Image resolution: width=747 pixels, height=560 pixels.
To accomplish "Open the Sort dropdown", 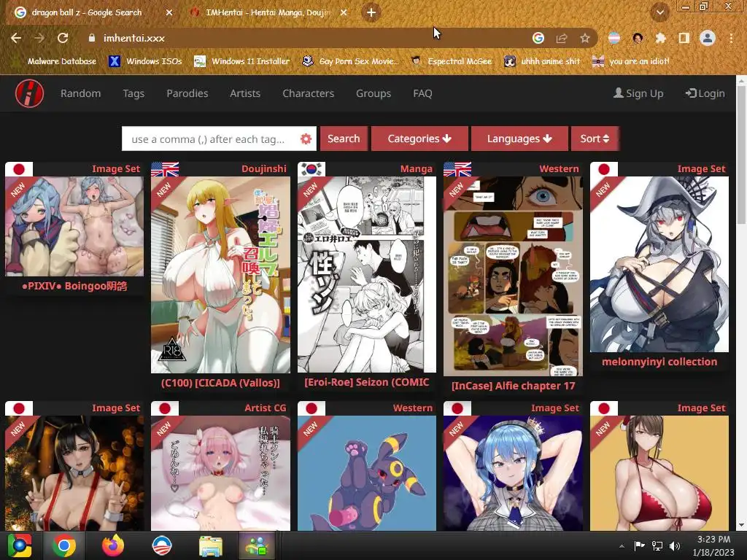I will click(x=595, y=139).
